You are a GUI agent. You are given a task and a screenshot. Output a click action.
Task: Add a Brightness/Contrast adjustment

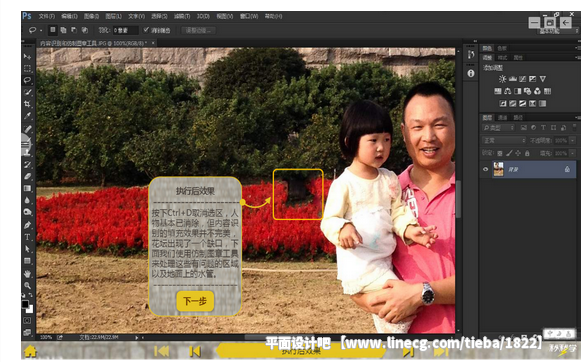pos(502,79)
